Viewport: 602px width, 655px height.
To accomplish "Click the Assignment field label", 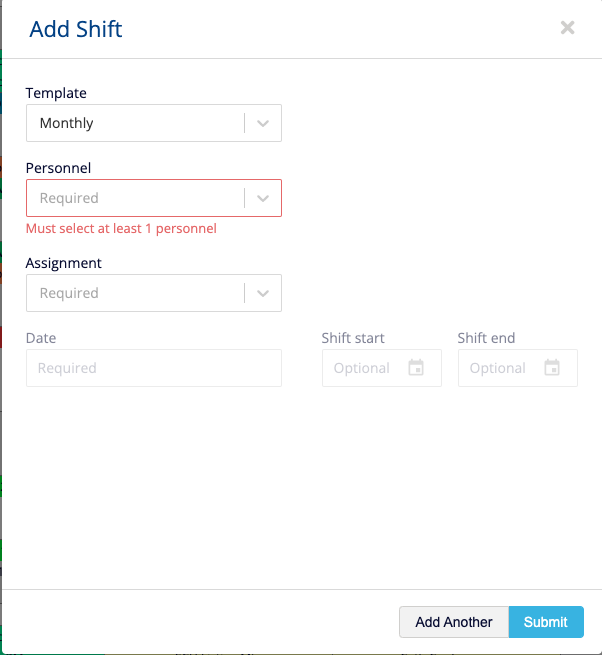I will [64, 263].
